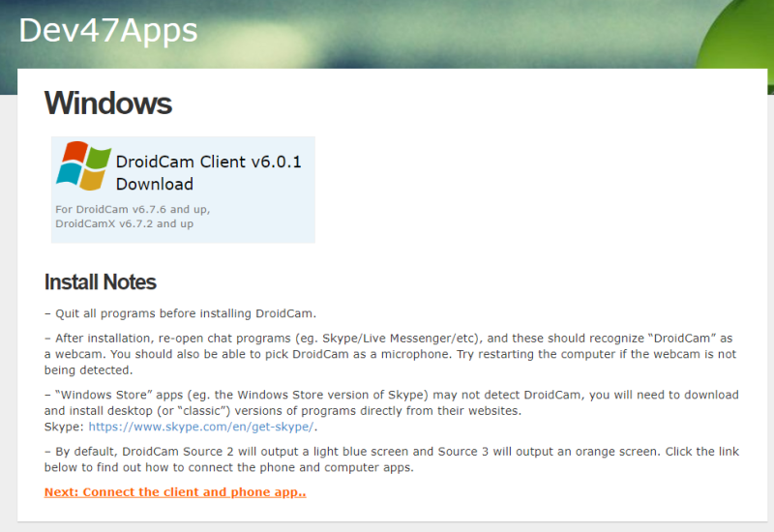
Task: Click the 'By default, DroidCam Source 2' paragraph
Action: pos(392,459)
